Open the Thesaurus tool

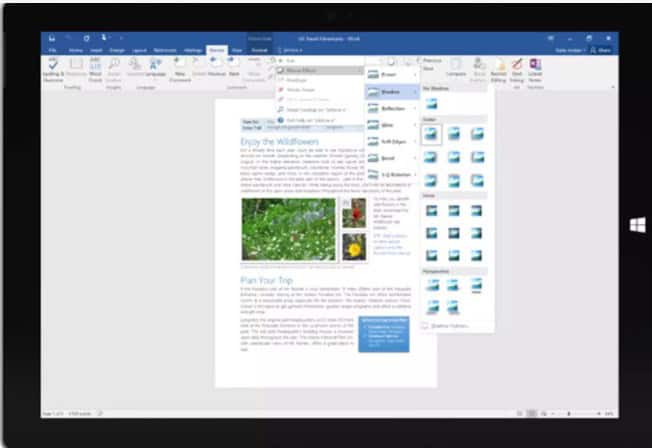pyautogui.click(x=76, y=68)
